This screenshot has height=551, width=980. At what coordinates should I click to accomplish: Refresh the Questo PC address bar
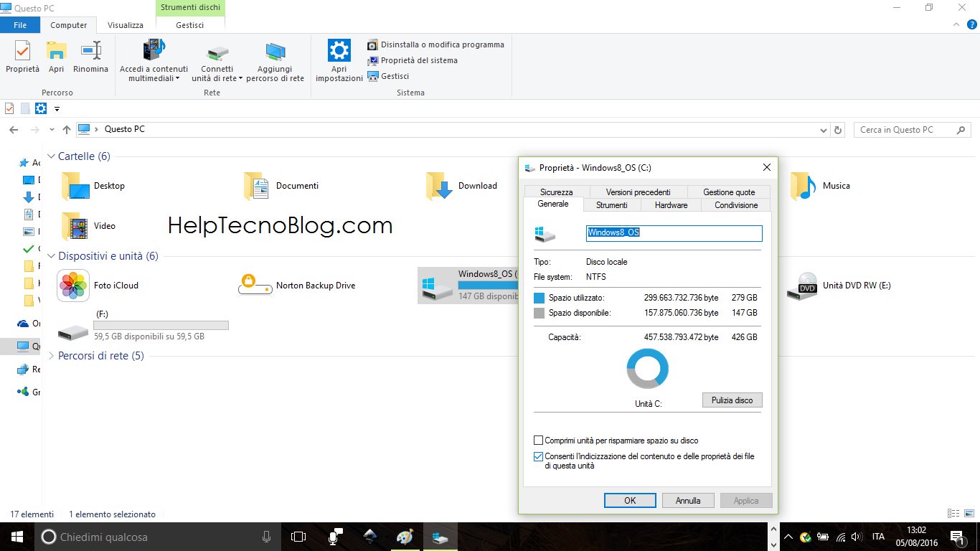pos(838,130)
